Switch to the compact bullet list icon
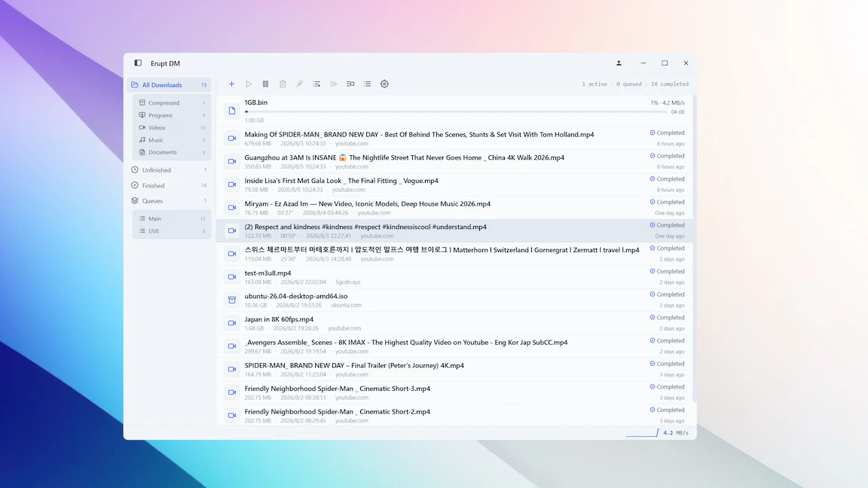 click(x=367, y=84)
